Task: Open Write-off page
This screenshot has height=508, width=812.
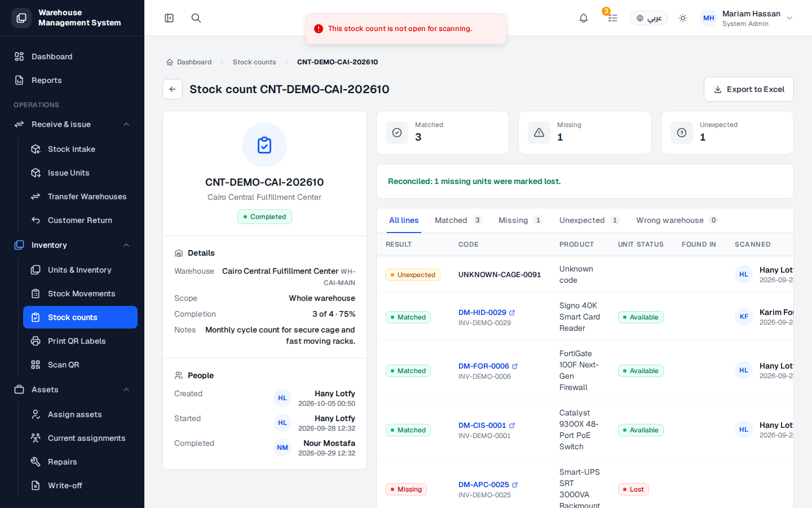Action: [80, 485]
